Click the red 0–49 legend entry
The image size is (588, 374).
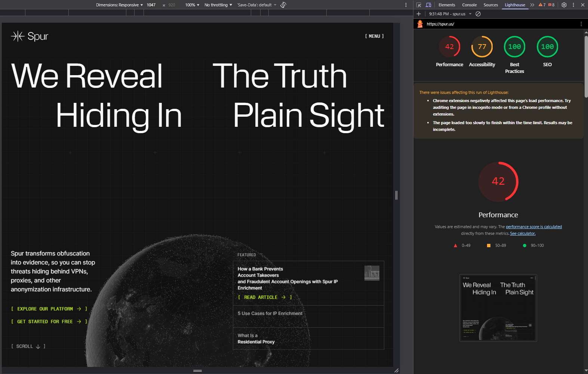click(x=462, y=245)
